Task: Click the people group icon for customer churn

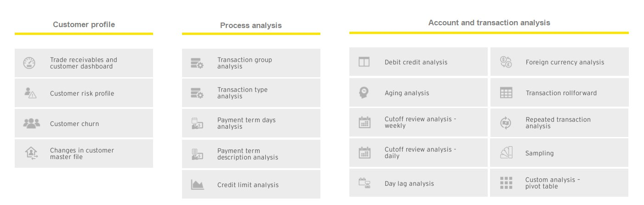Action: point(31,123)
